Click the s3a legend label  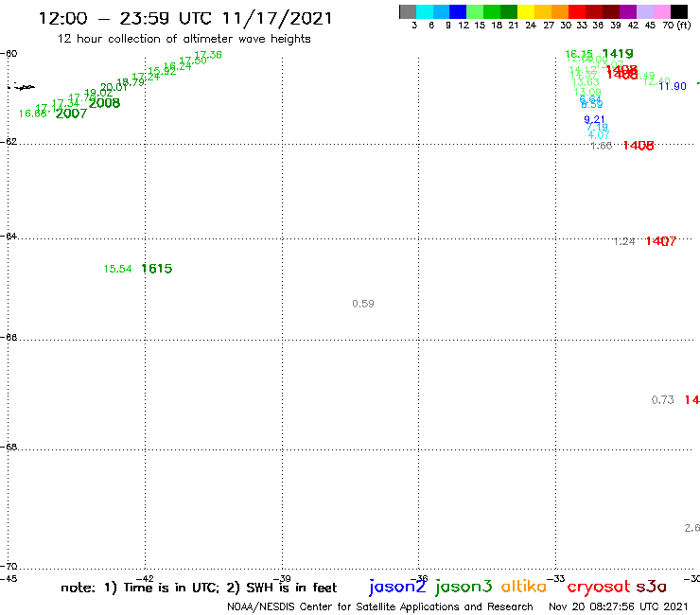coord(652,587)
